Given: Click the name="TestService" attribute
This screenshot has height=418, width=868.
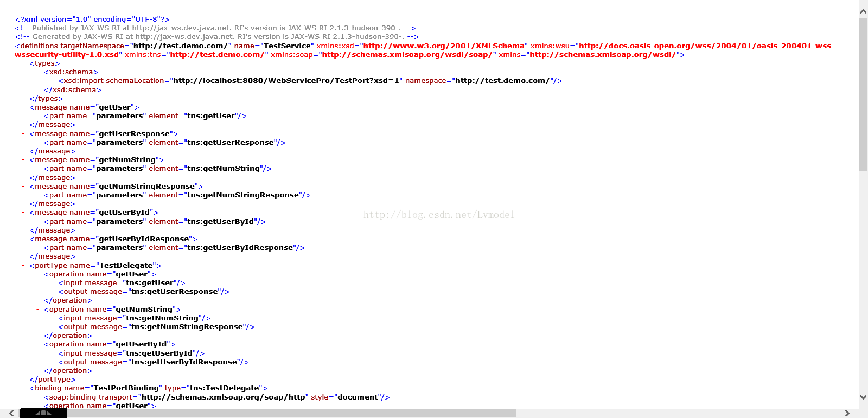Looking at the screenshot, I should pyautogui.click(x=274, y=46).
